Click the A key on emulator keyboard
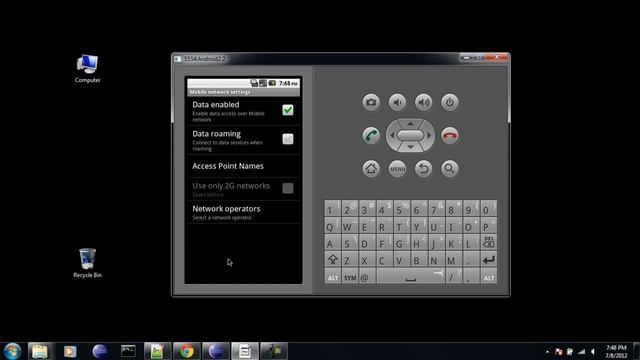Screen dimensions: 640x360 (x=333, y=242)
